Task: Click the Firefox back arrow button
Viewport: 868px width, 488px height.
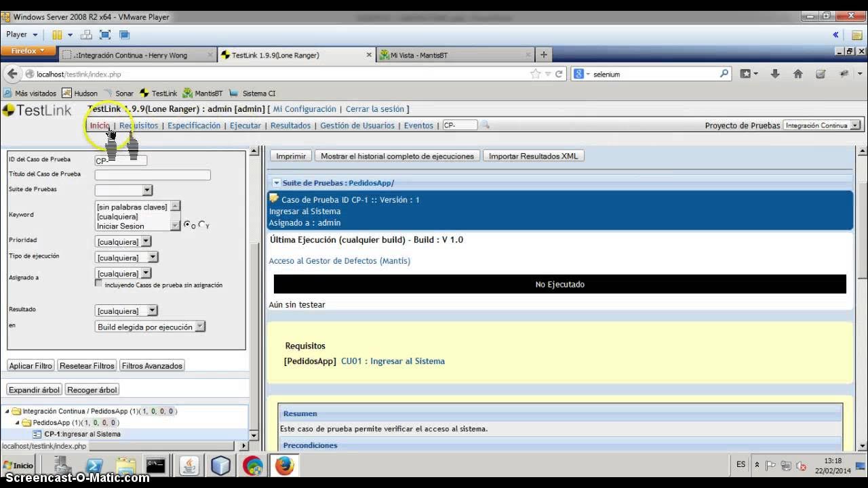Action: coord(12,74)
